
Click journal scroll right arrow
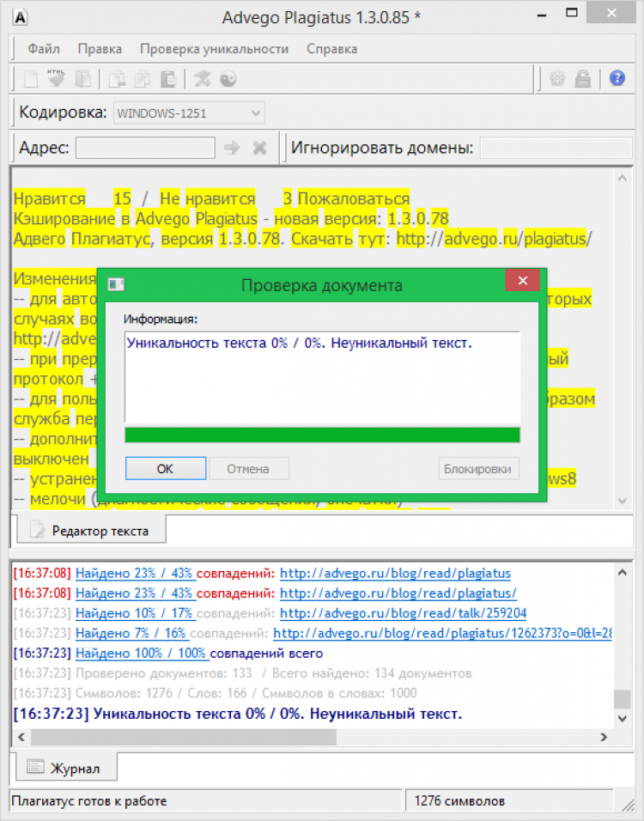click(x=604, y=737)
